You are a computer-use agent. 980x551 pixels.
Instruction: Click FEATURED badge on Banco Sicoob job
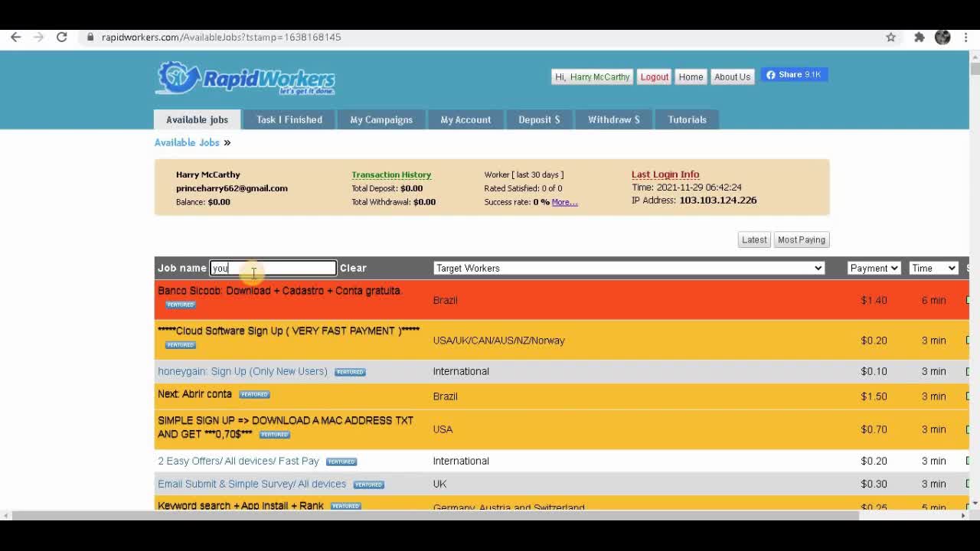[x=181, y=305]
